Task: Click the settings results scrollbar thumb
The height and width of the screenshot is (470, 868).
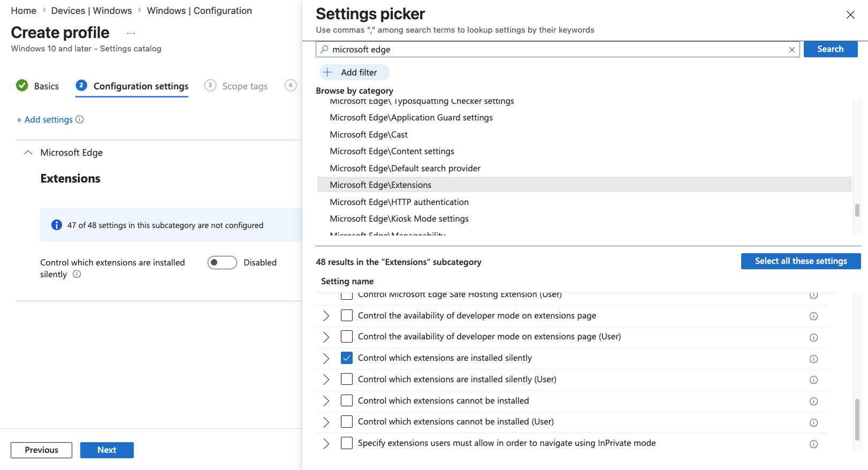Action: click(x=857, y=419)
